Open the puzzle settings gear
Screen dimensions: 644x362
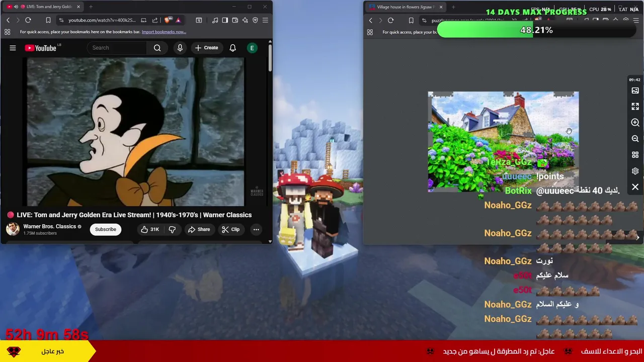click(x=635, y=171)
